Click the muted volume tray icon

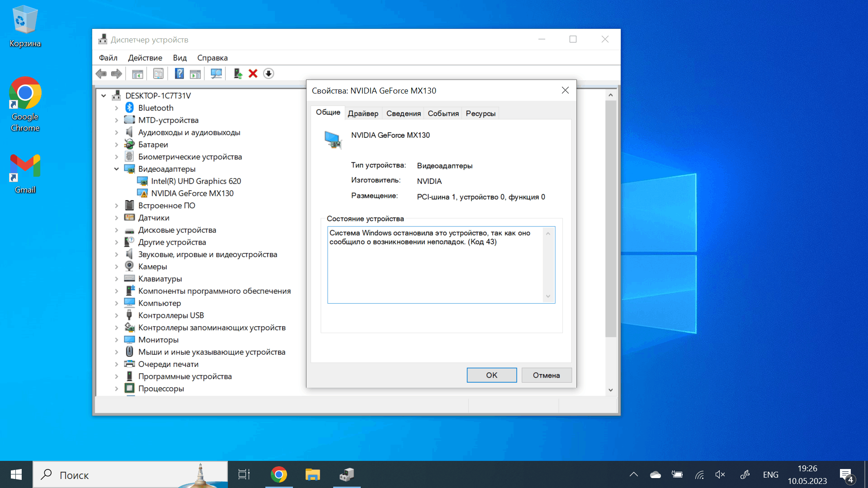tap(720, 474)
